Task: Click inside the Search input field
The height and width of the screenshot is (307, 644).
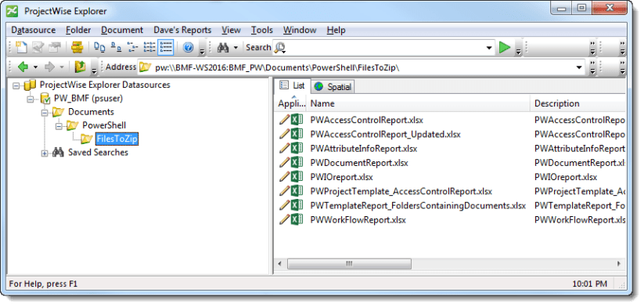Action: (x=385, y=48)
